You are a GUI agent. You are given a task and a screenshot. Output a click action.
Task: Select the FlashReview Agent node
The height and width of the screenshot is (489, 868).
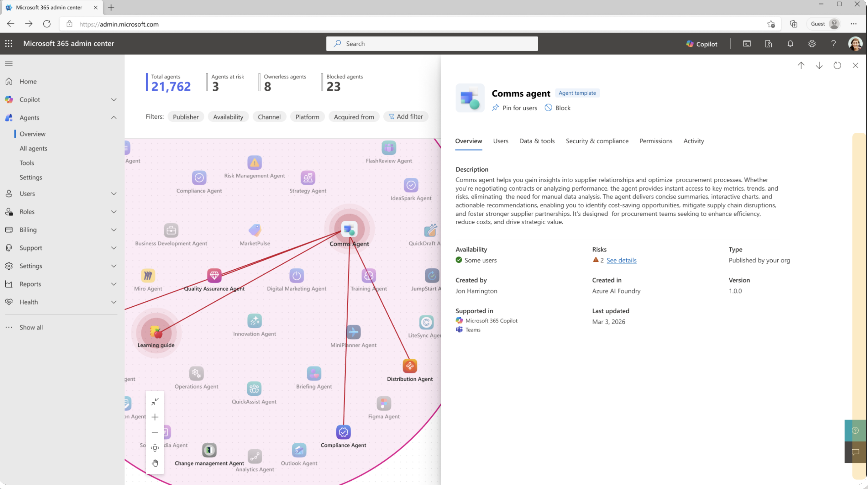[389, 148]
